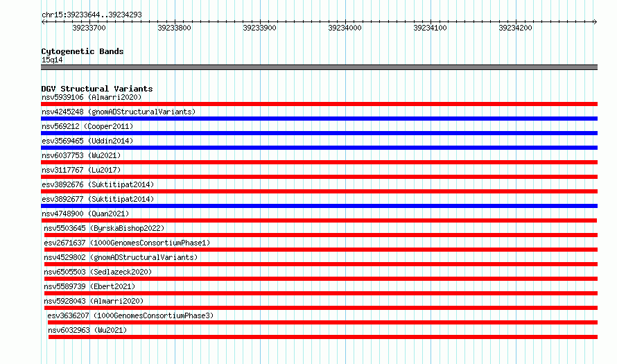Click the esv3569465 (Uddin2014) label

[x=87, y=141]
